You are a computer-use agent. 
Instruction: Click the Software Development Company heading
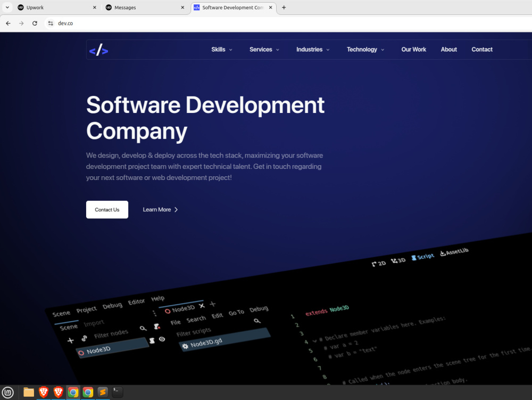(x=205, y=118)
